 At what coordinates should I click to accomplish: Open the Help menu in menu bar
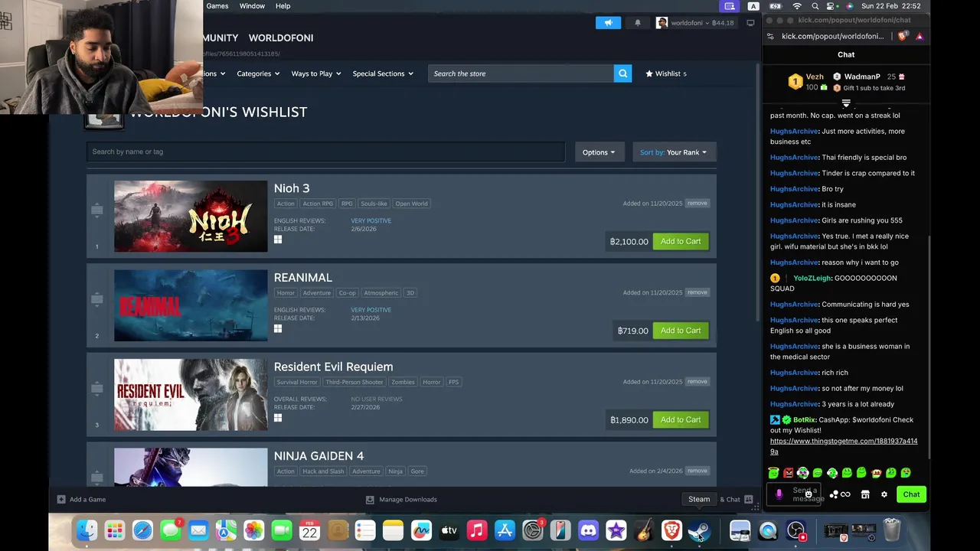tap(283, 6)
